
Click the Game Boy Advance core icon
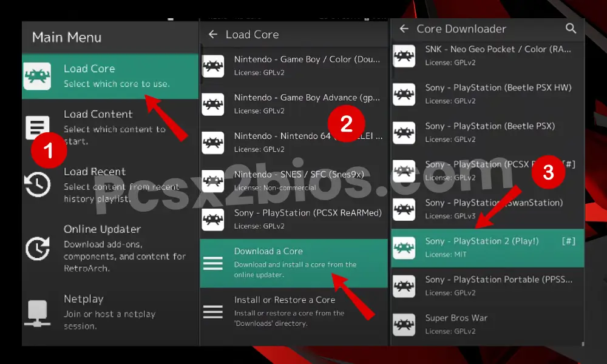(213, 104)
